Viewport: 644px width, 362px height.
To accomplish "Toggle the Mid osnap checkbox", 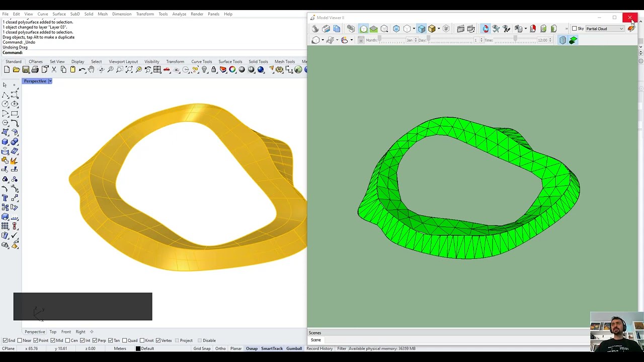I will (x=52, y=340).
